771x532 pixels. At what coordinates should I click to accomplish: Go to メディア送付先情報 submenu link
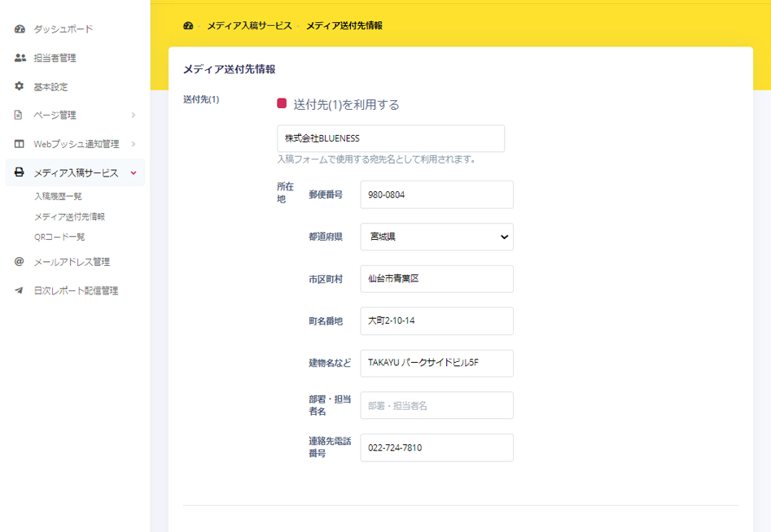click(69, 216)
